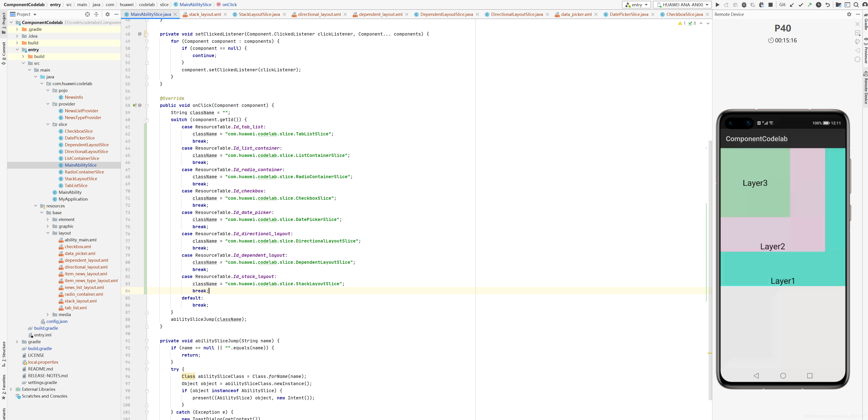Click the override gutter marker on line 58

134,106
